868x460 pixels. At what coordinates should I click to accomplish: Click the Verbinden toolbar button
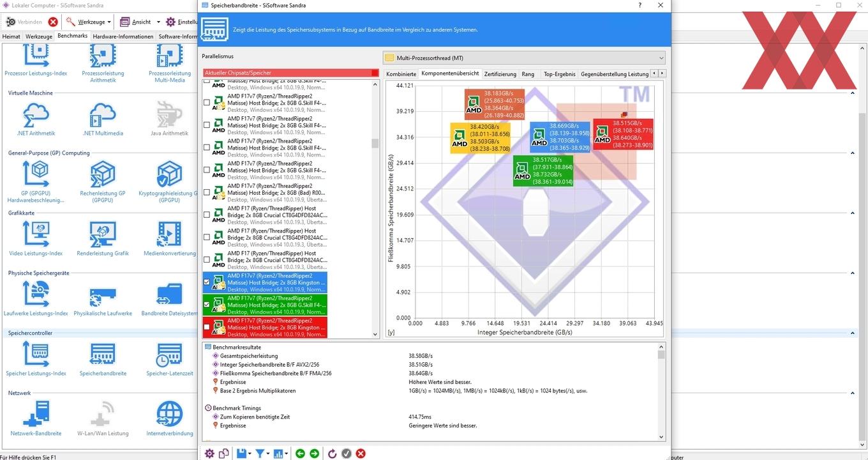(24, 22)
